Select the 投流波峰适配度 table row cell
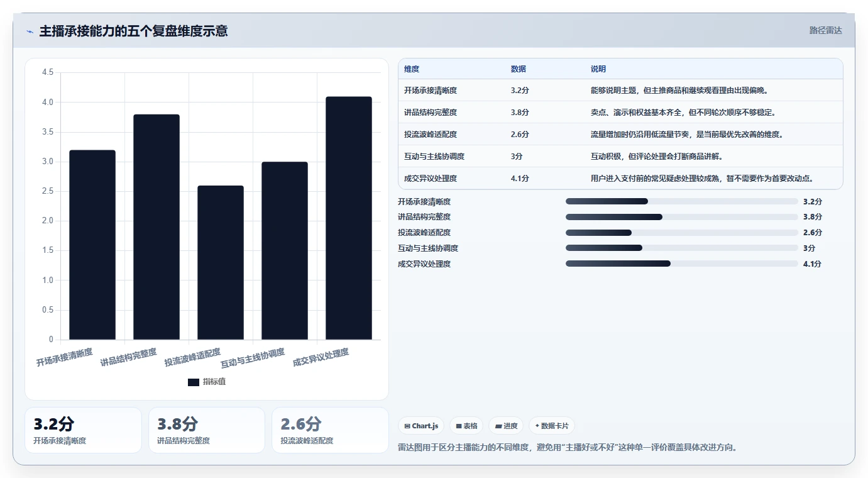 [x=431, y=135]
